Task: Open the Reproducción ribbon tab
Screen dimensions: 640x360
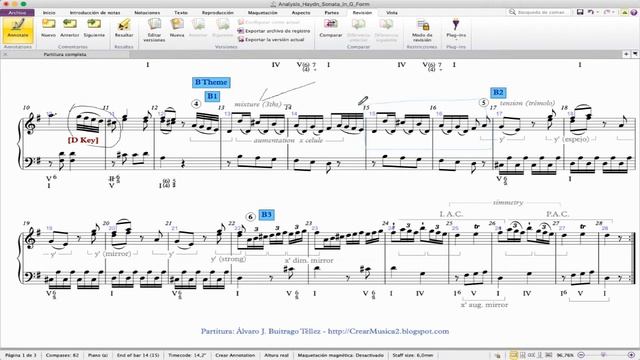Action: (x=218, y=13)
